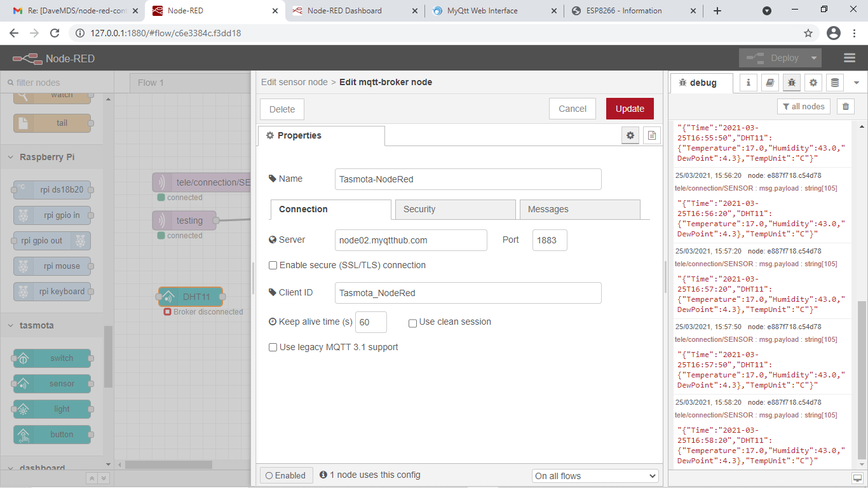
Task: Open the context data sidebar panel
Action: 834,83
